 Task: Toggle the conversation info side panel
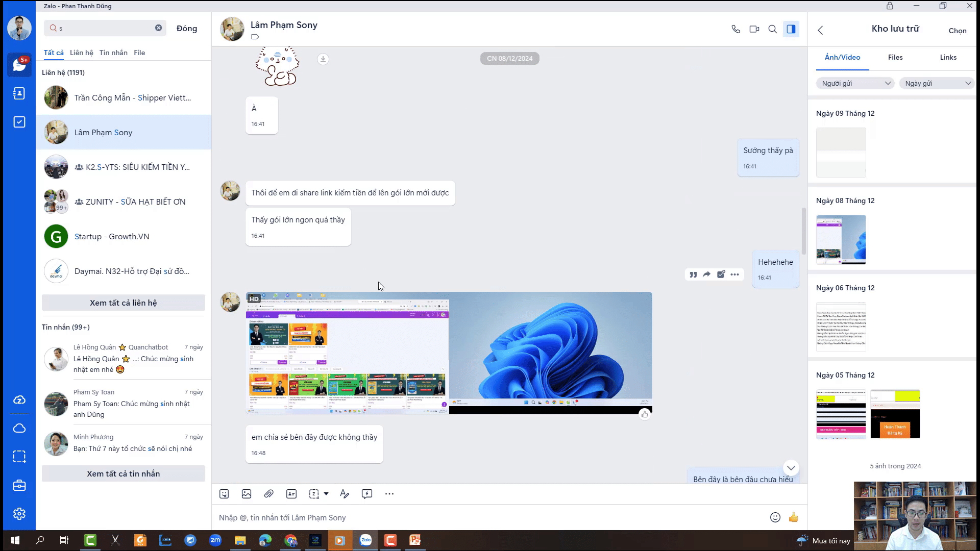[x=791, y=29]
